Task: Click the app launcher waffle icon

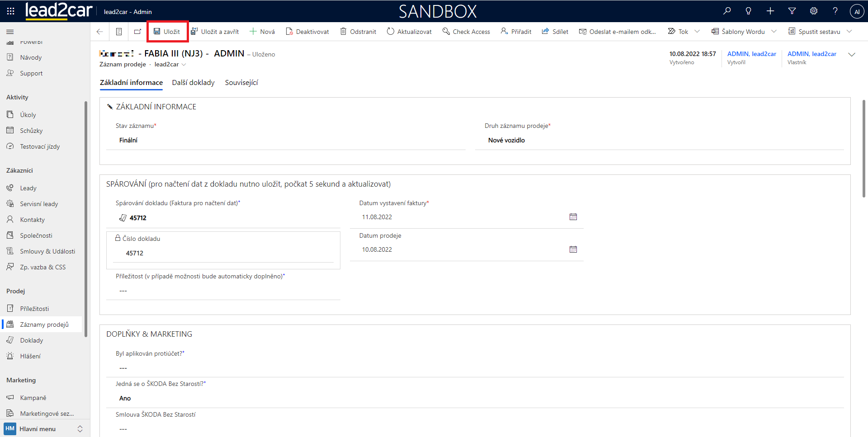Action: 11,11
